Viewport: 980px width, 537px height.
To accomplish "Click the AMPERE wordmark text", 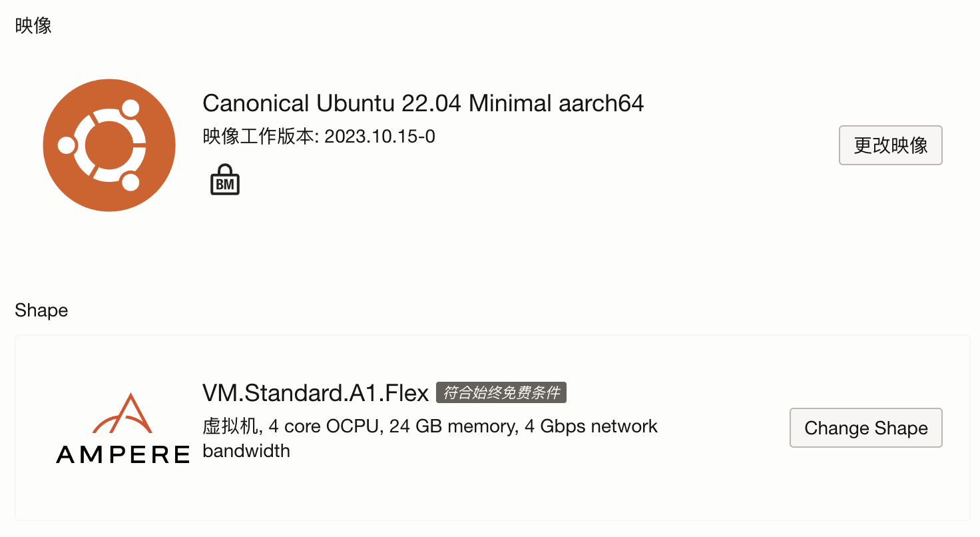I will point(123,455).
